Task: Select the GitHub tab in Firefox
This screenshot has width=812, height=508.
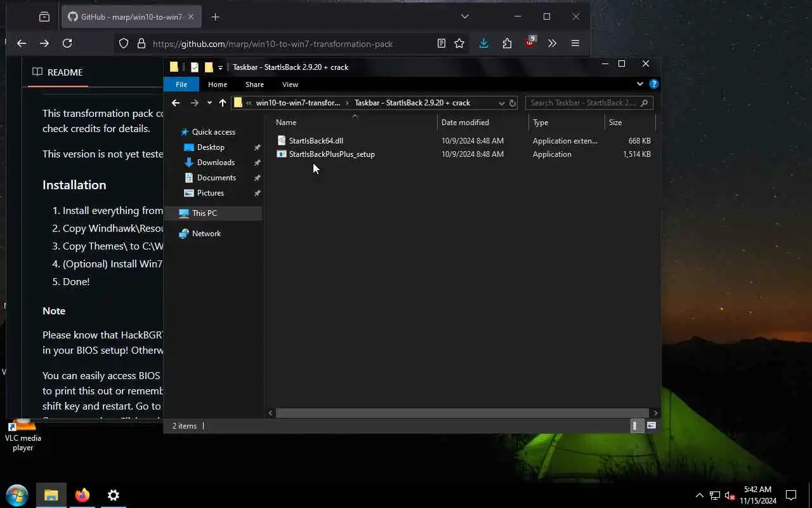Action: point(131,17)
